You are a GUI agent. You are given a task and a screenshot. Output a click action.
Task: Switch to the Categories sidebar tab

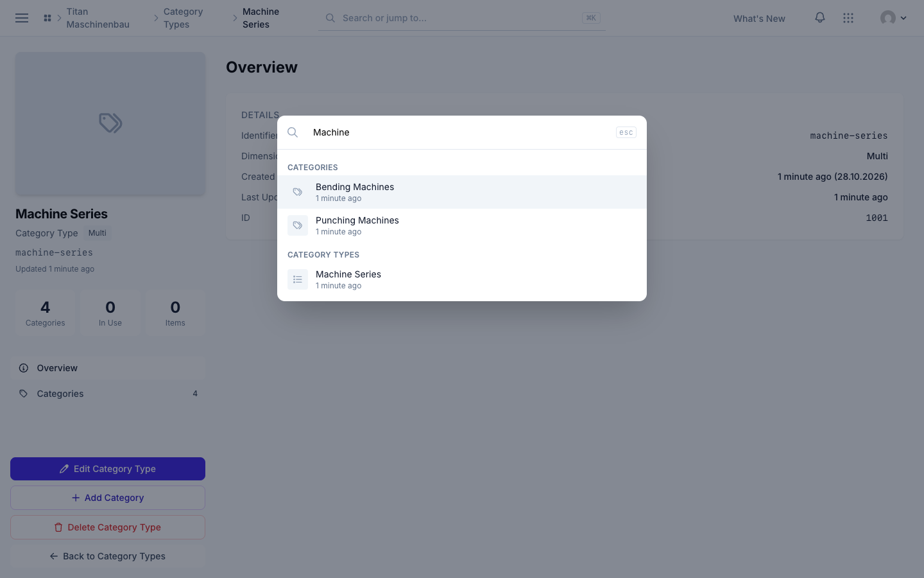tap(108, 394)
